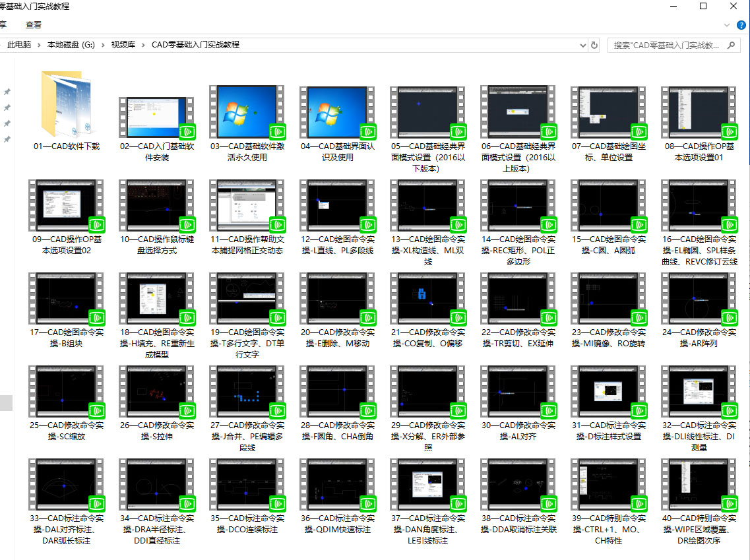750x560 pixels.
Task: Select video 20—CAD修改命令实操-E删除、M移动
Action: 337,298
